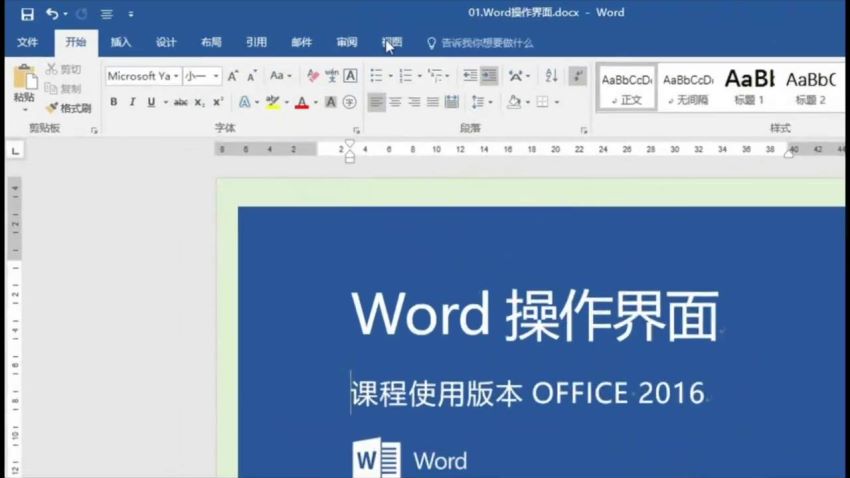Click the 粘贴 paste button
Viewport: 850px width, 478px height.
coord(24,87)
